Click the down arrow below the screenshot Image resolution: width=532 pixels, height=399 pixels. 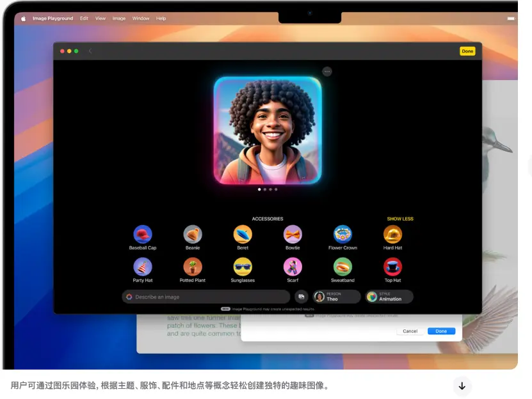tap(462, 386)
